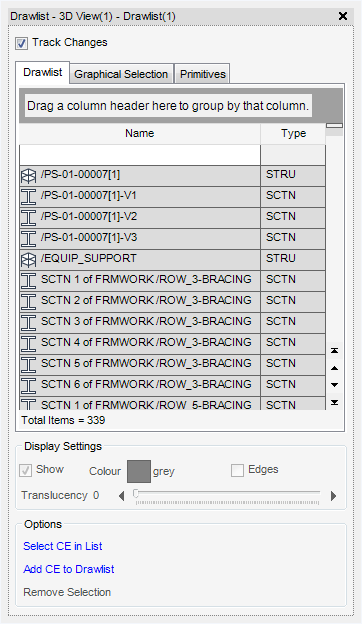
Task: Toggle the Track Changes checkbox
Action: 21,43
